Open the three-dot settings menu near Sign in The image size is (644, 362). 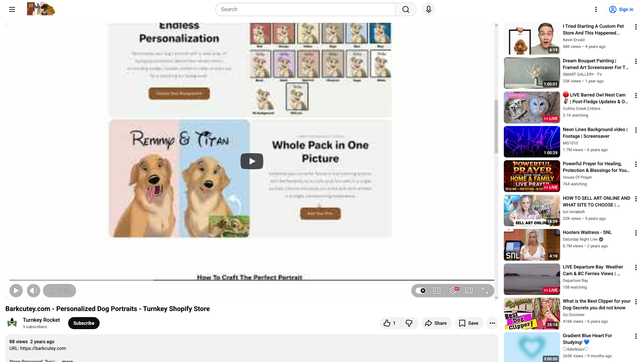point(596,9)
